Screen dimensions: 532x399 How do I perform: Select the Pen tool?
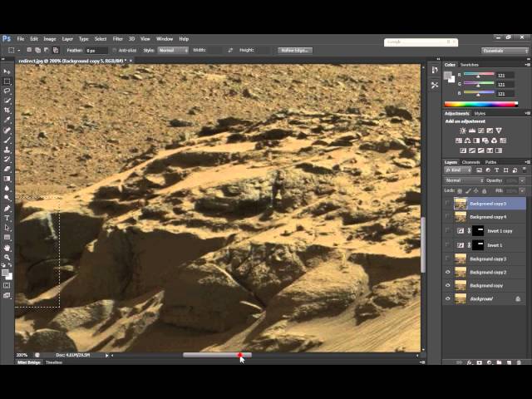click(7, 209)
